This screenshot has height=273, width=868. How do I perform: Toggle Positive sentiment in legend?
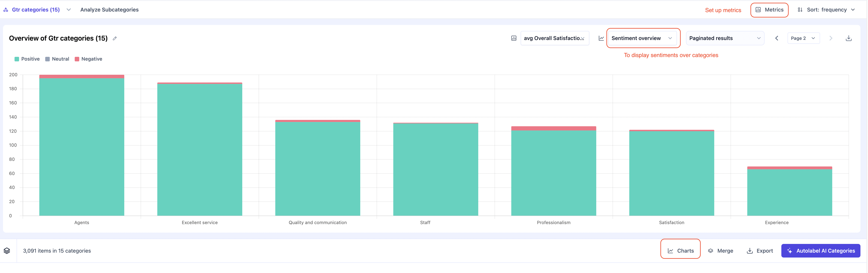[27, 59]
